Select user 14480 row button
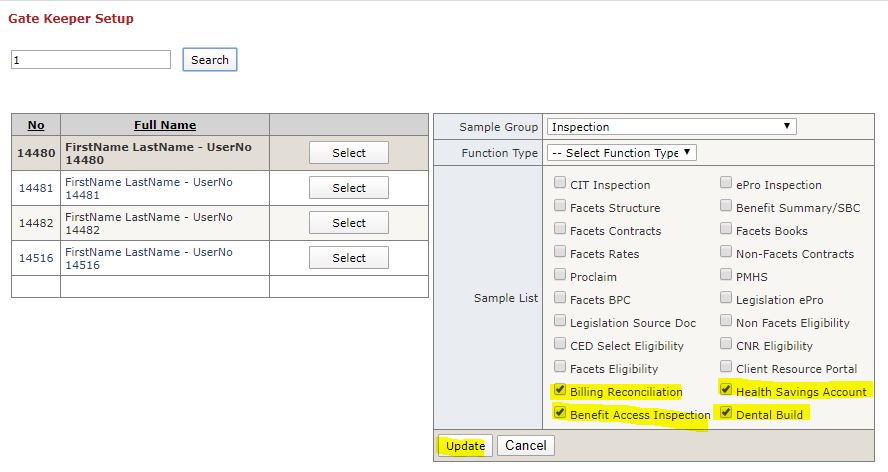Viewport: 888px width, 472px height. coord(349,153)
